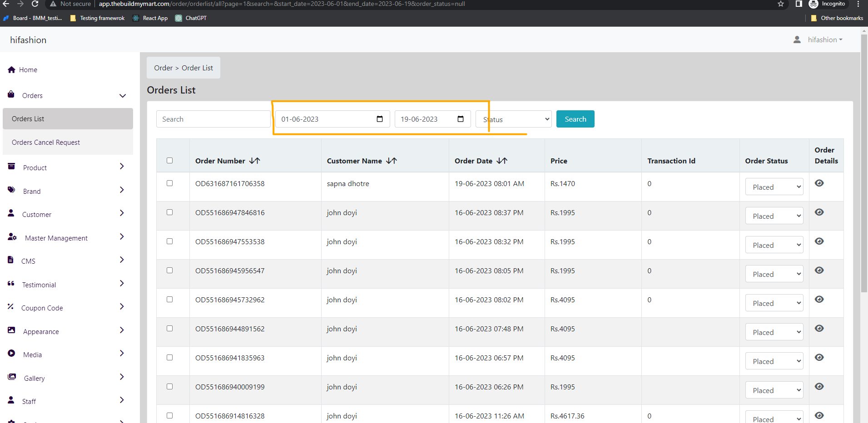Open the Status filter dropdown
Image resolution: width=868 pixels, height=423 pixels.
514,119
